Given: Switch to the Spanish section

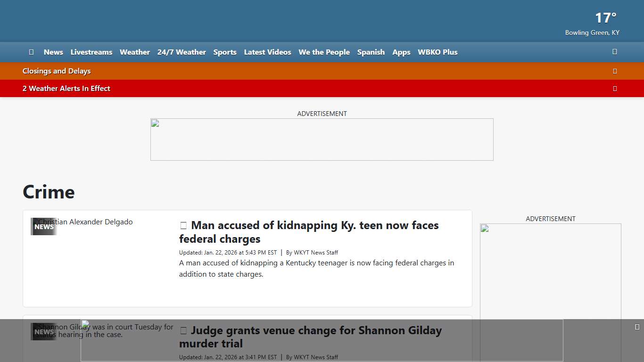Looking at the screenshot, I should [x=371, y=52].
